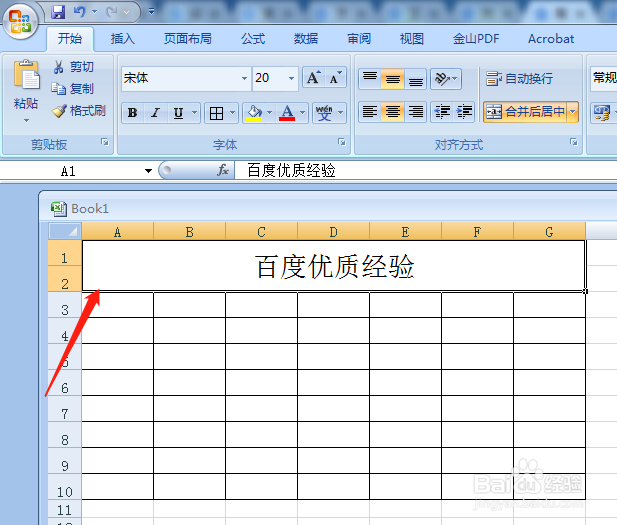Viewport: 617px width, 525px height.
Task: Toggle italic formatting
Action: coord(155,113)
